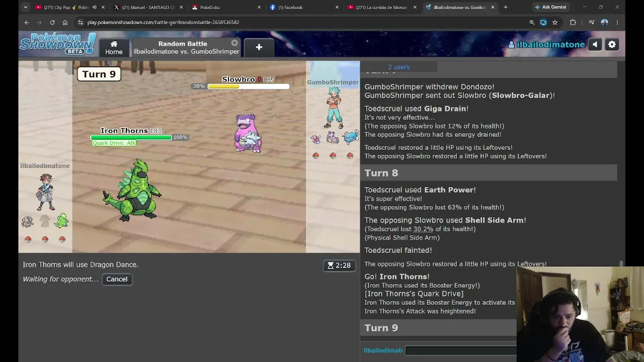This screenshot has height=362, width=644.
Task: Click the ilbailodimatone trainer avatar
Action: [x=46, y=192]
